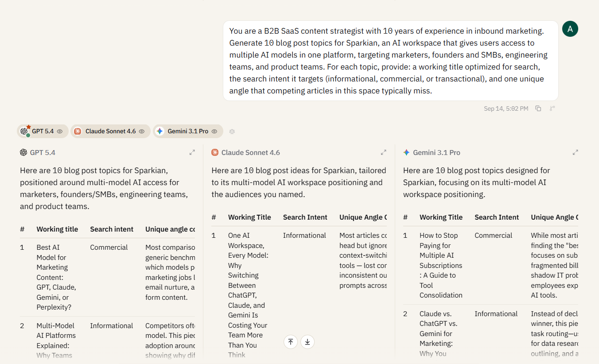Expand the Claude Sonnet 4.6 response panel
The width and height of the screenshot is (599, 364).
[x=384, y=152]
